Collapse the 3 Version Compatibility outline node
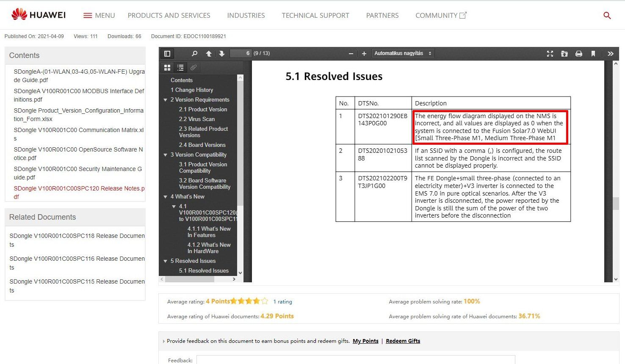Viewport: 625px width, 364px height. [166, 155]
